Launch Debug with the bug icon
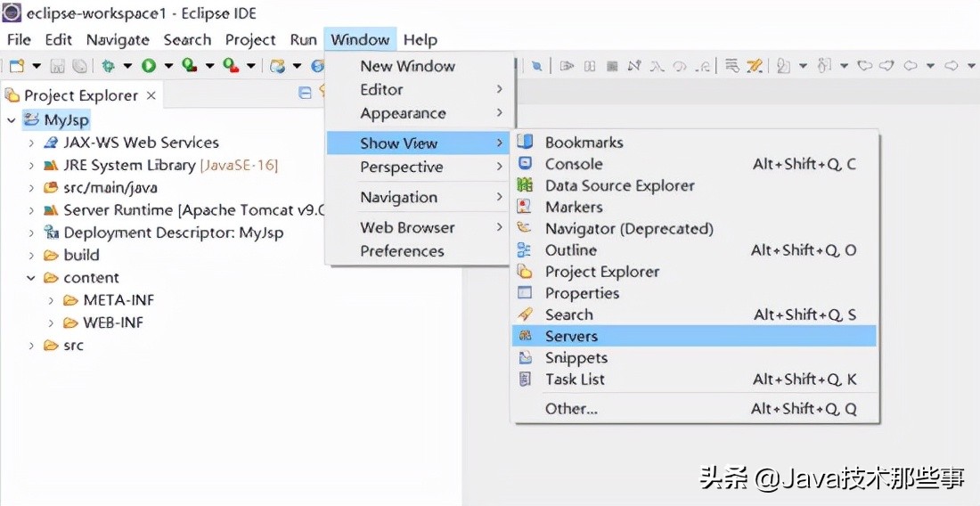Image resolution: width=980 pixels, height=506 pixels. (x=108, y=66)
